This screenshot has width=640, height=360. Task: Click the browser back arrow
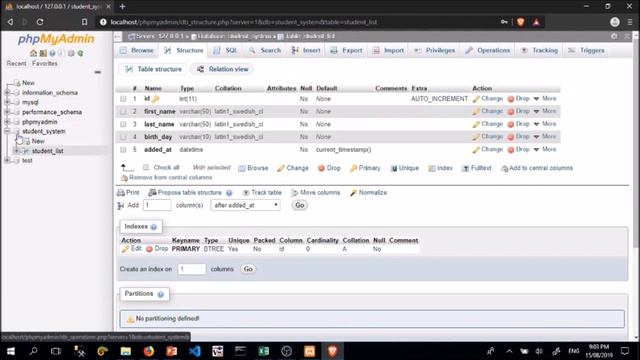pos(11,22)
